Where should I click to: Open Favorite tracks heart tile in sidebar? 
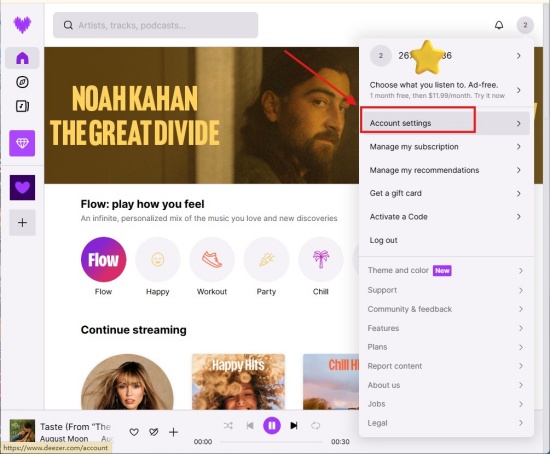(22, 188)
